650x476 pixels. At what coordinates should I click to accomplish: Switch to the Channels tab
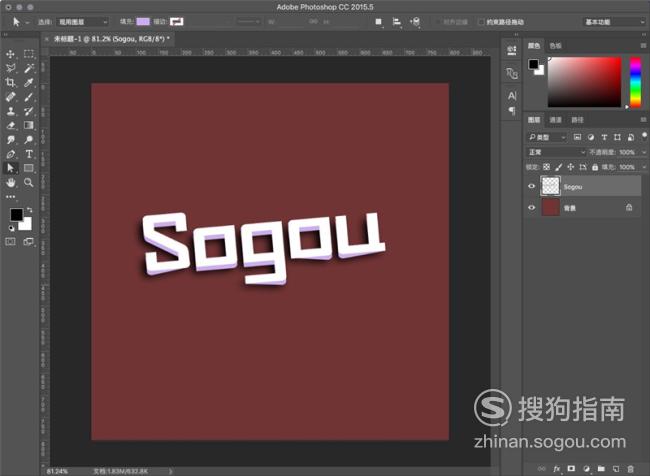[555, 120]
